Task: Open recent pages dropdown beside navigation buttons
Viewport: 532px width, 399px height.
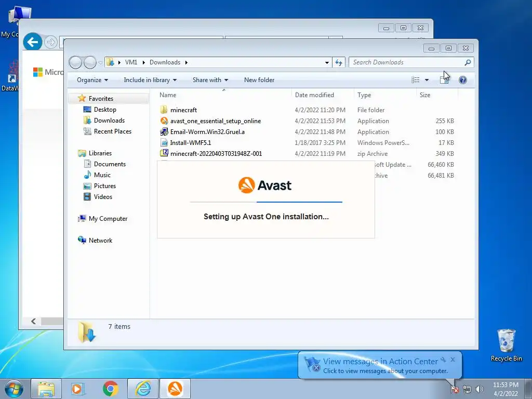Action: point(100,62)
